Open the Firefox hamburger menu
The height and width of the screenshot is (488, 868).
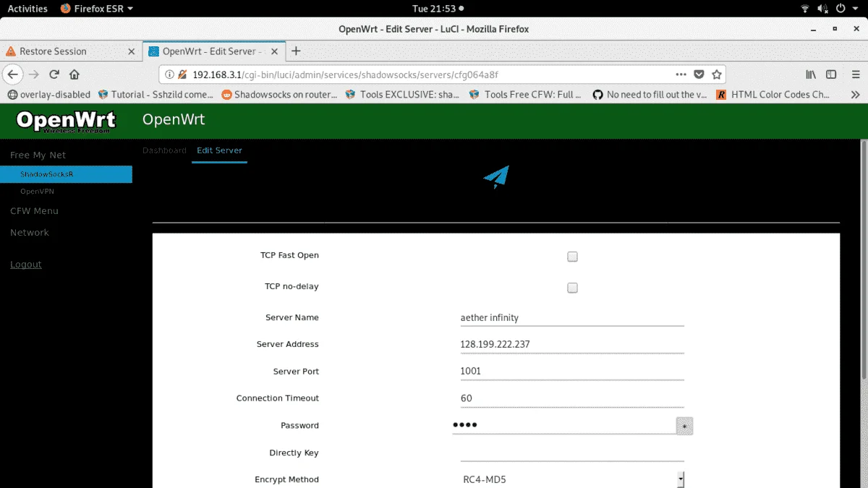pyautogui.click(x=854, y=74)
